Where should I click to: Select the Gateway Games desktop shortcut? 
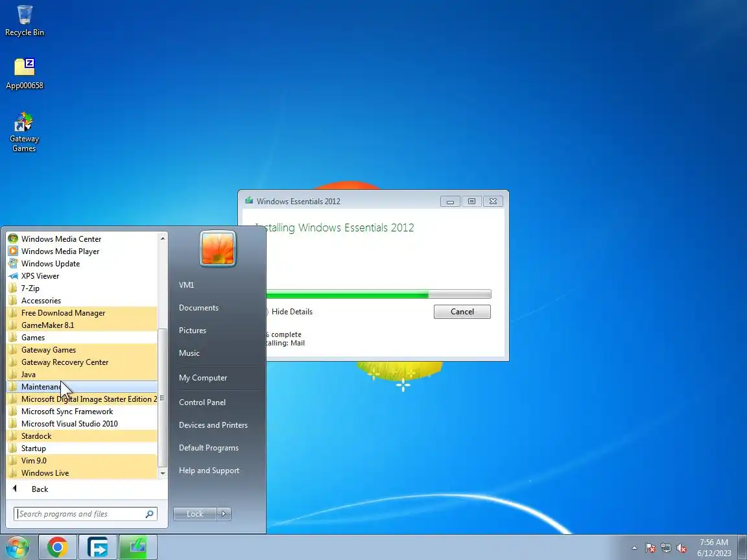[24, 132]
